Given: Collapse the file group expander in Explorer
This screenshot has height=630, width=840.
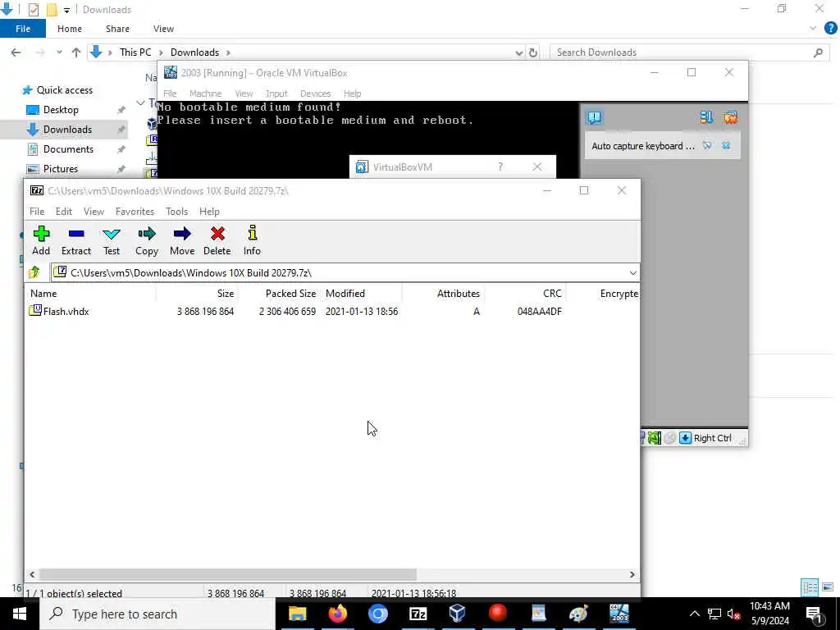Looking at the screenshot, I should tap(140, 103).
